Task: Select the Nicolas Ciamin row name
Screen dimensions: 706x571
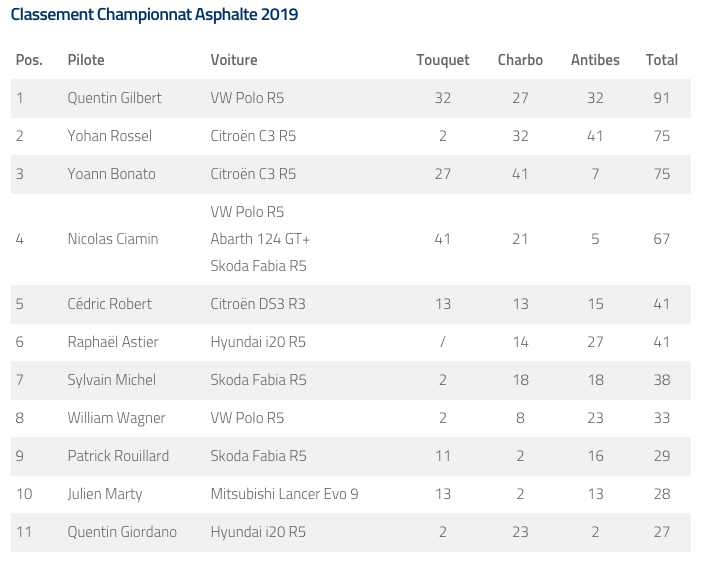Action: (x=113, y=239)
